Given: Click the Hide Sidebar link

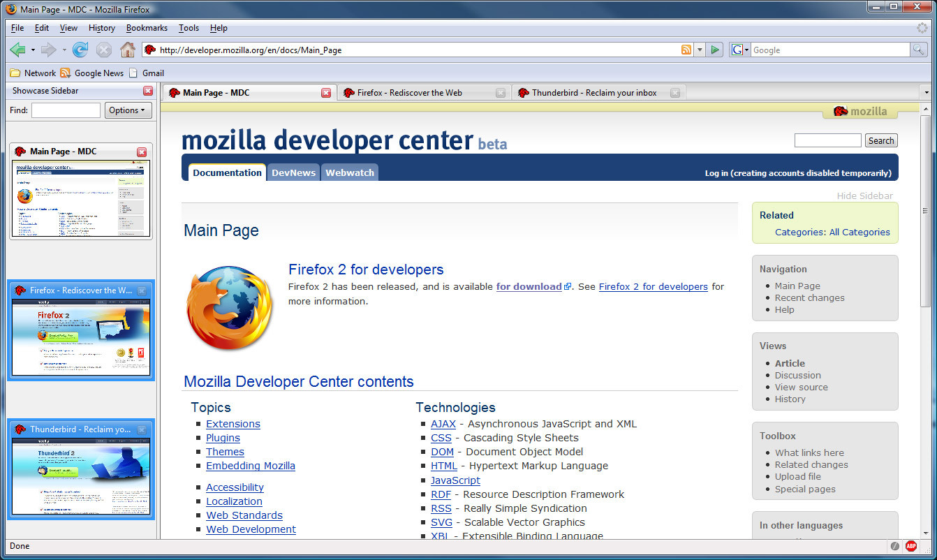Looking at the screenshot, I should click(864, 196).
